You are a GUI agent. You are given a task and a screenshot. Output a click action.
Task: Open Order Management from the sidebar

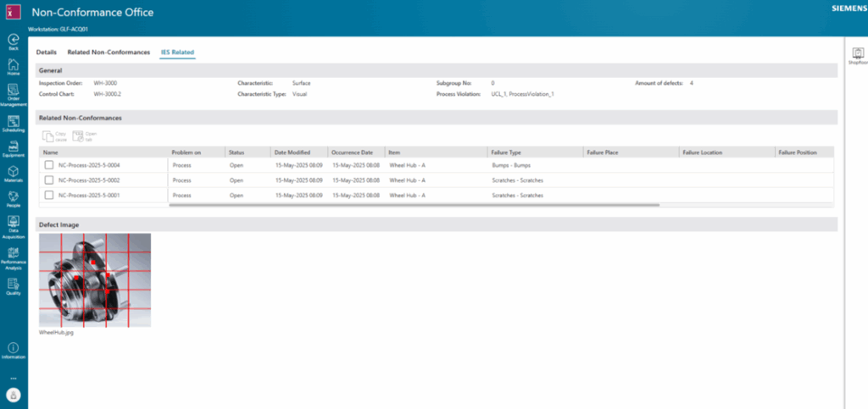14,91
